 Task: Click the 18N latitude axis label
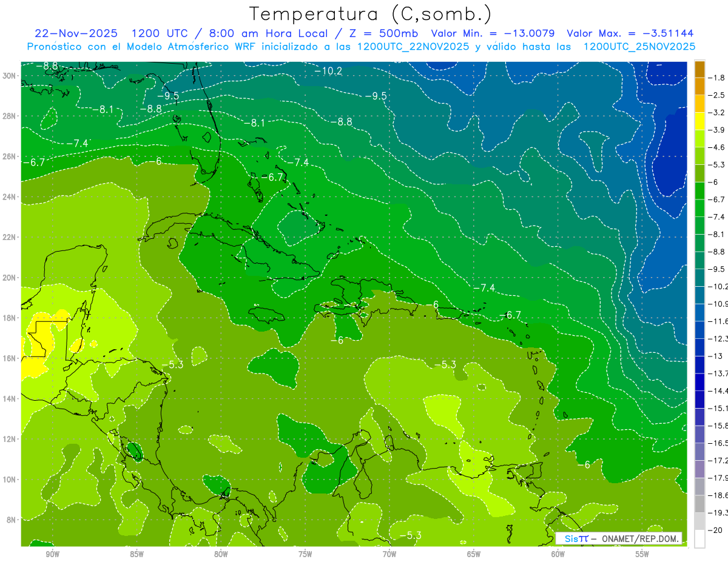point(9,318)
